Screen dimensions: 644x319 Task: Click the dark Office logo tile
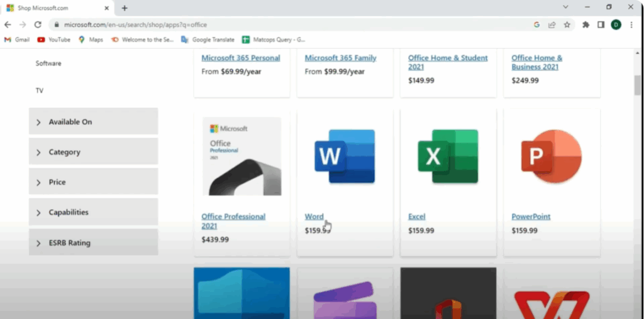[x=448, y=293]
